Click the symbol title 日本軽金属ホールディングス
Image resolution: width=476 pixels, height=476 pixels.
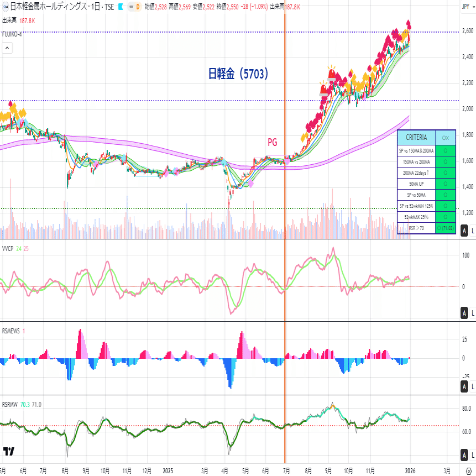[49, 7]
